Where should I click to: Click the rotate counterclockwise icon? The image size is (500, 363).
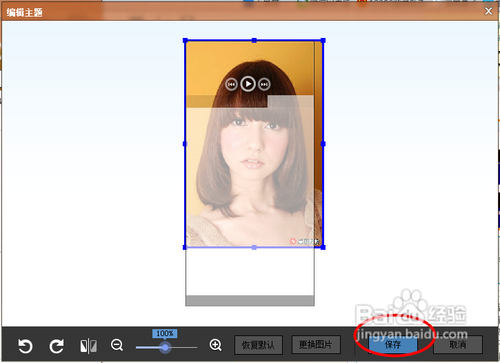(x=25, y=346)
